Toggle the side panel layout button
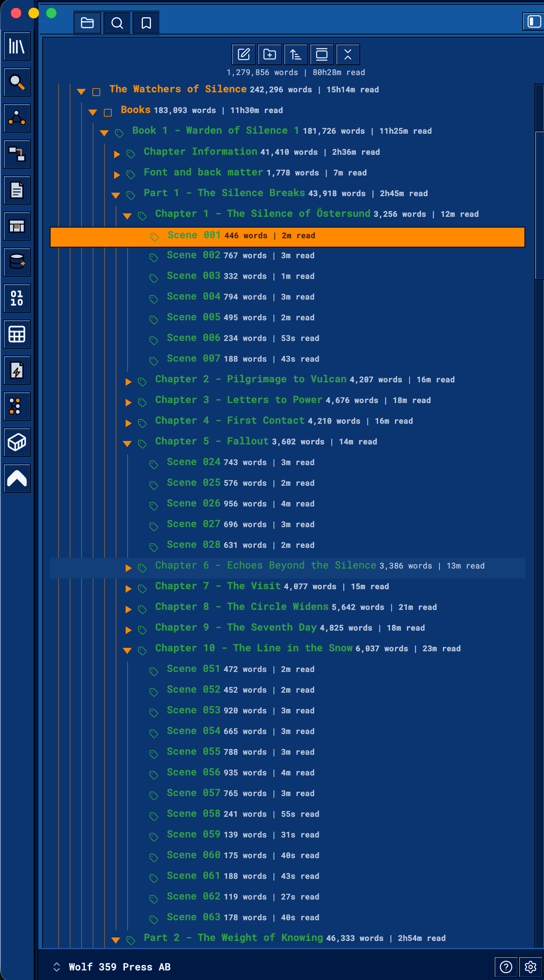 (x=534, y=21)
